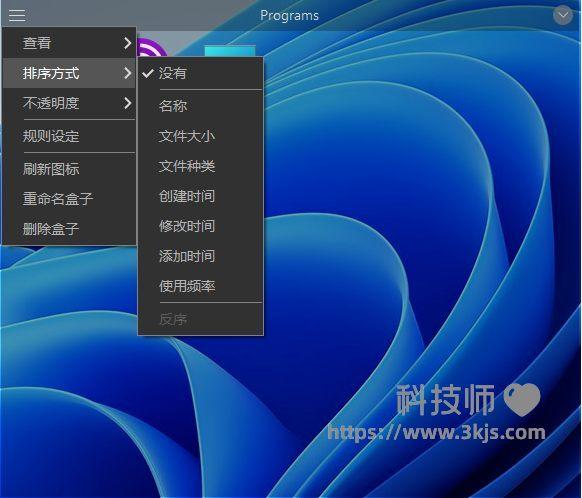Click the Programs box title
Viewport: 582px width, 498px height.
tap(289, 16)
